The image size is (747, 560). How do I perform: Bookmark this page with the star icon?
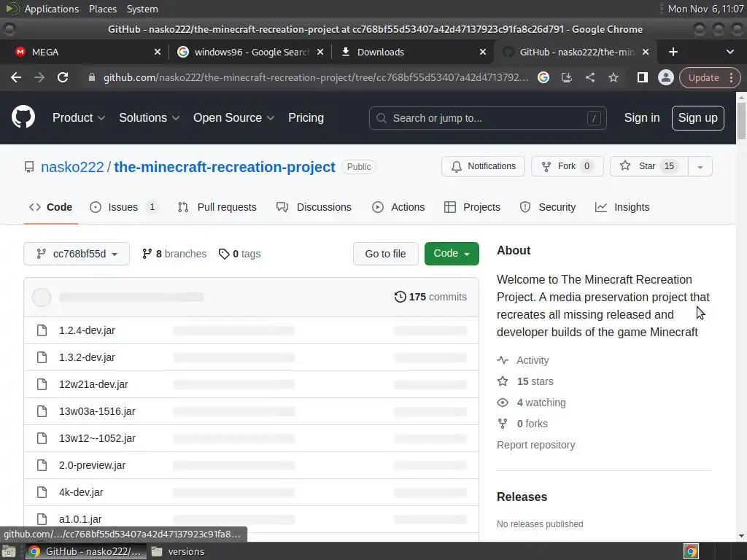[x=613, y=77]
